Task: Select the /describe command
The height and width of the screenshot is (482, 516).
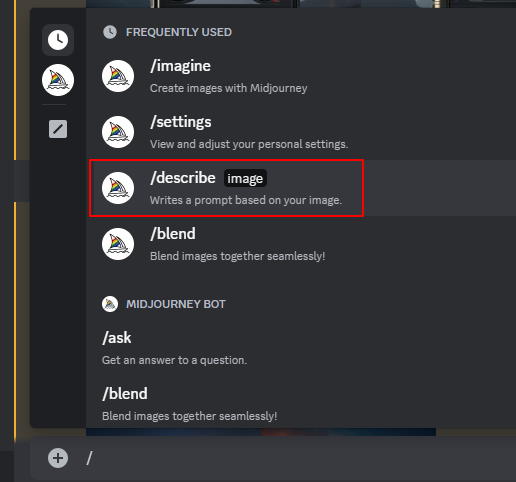Action: (301, 188)
